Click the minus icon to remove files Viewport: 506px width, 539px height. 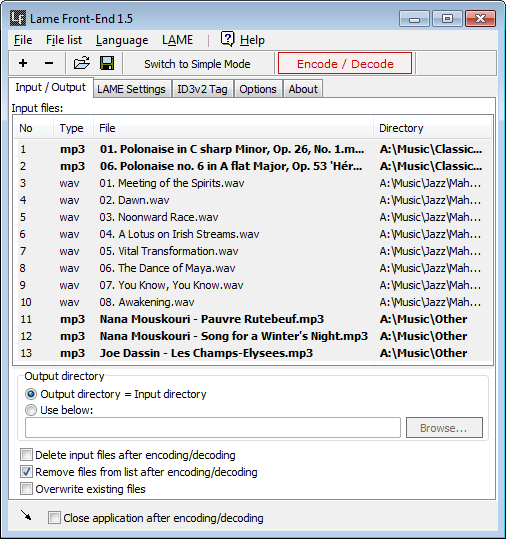(49, 63)
